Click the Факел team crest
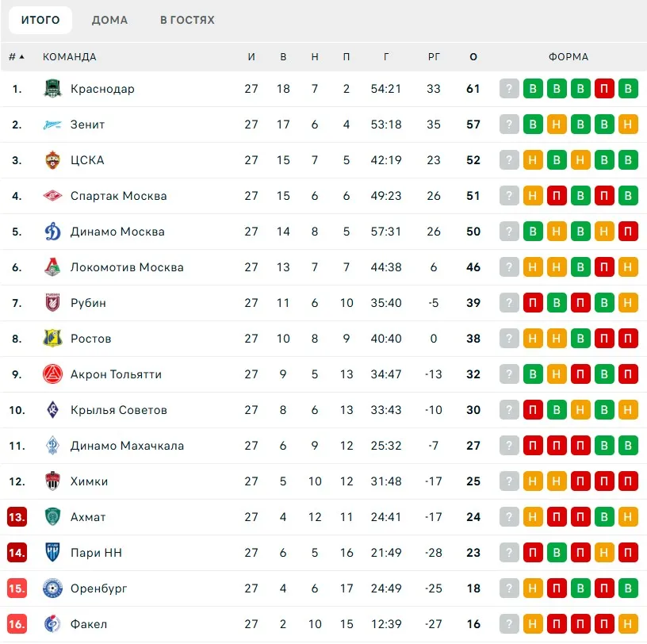The width and height of the screenshot is (647, 644). point(52,624)
